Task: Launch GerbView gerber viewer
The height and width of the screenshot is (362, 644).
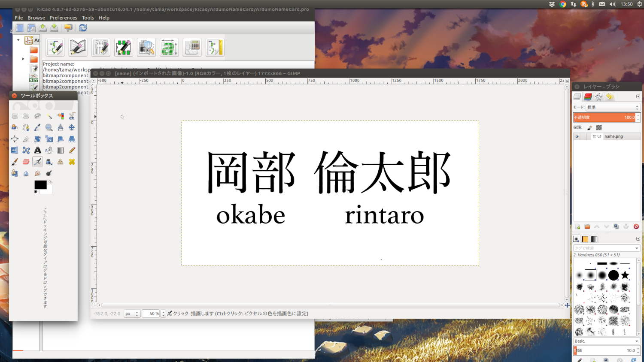Action: coord(146,47)
